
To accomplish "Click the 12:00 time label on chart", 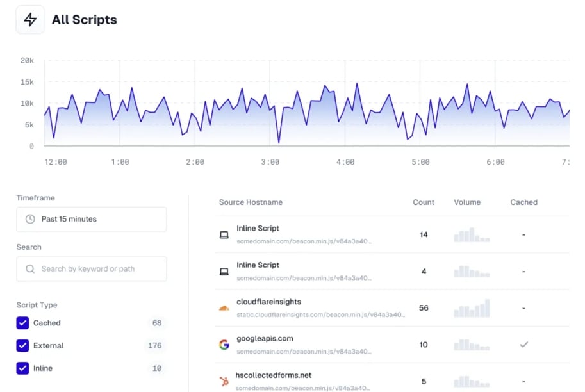I will pos(56,162).
